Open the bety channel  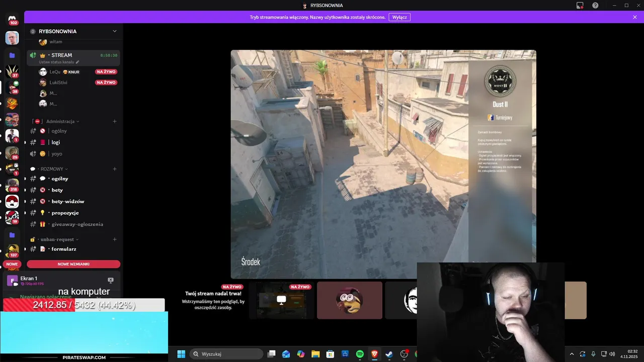click(73, 190)
